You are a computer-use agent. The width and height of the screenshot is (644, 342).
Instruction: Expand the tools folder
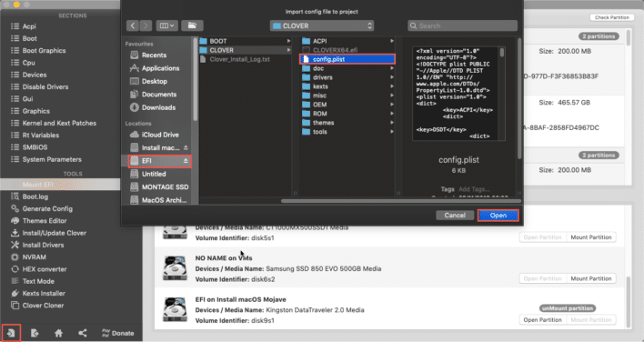coord(392,131)
